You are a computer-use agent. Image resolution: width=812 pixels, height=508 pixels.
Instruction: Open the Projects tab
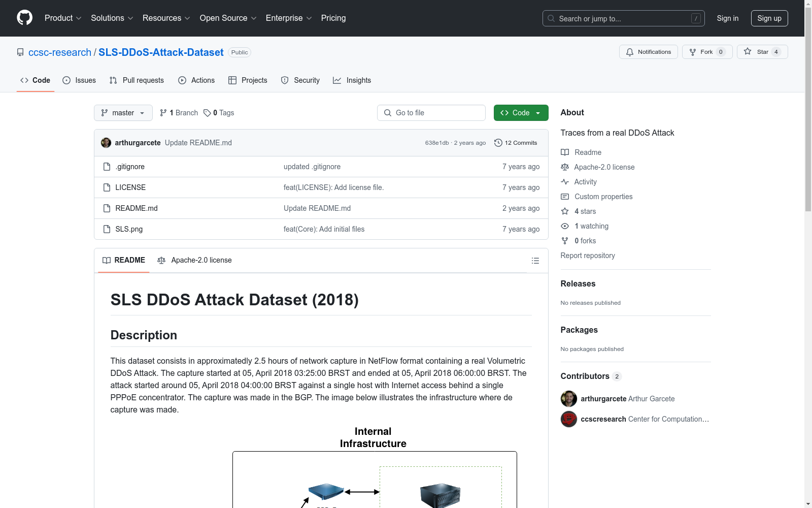point(248,80)
